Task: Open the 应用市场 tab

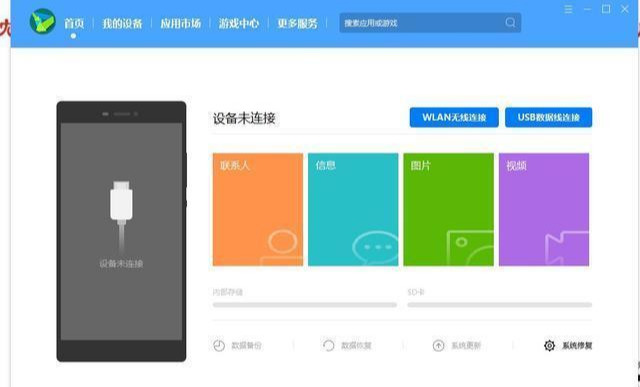Action: coord(180,23)
